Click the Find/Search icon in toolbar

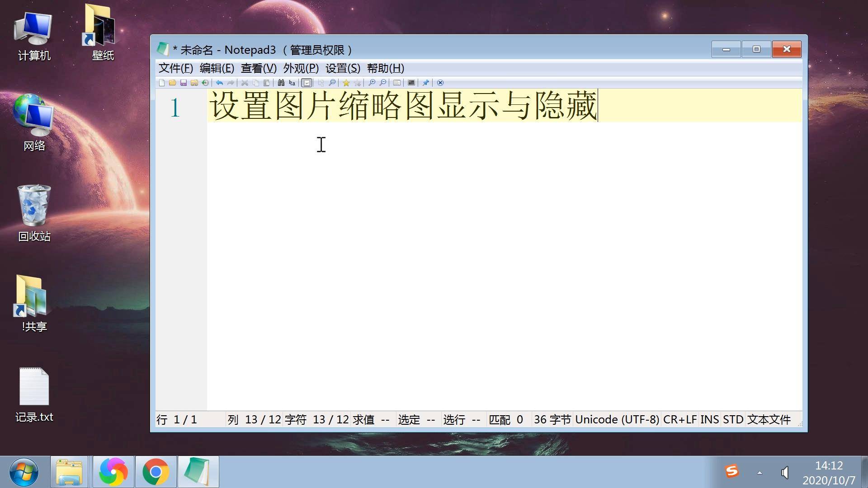point(280,83)
